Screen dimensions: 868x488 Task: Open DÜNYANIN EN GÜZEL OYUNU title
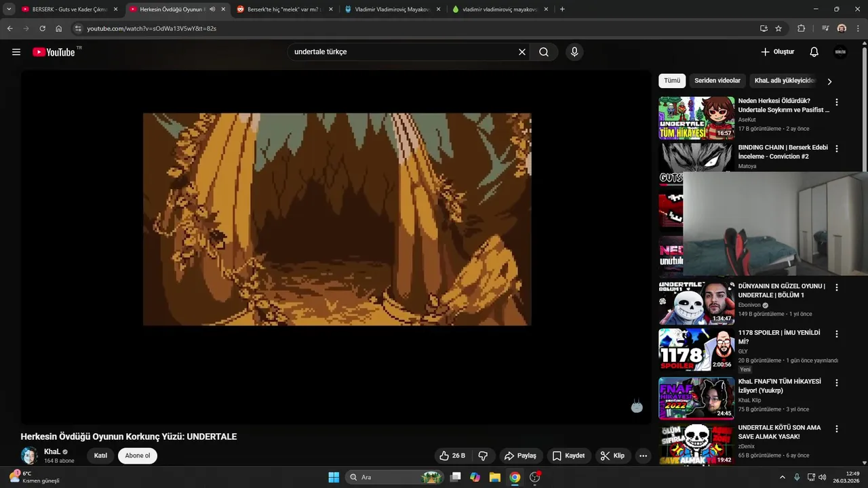781,291
